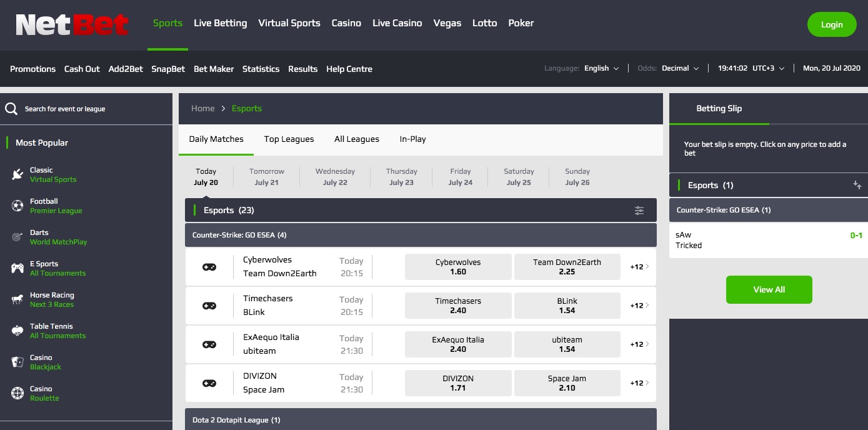The image size is (868, 430).
Task: Click the View All button
Action: (x=769, y=289)
